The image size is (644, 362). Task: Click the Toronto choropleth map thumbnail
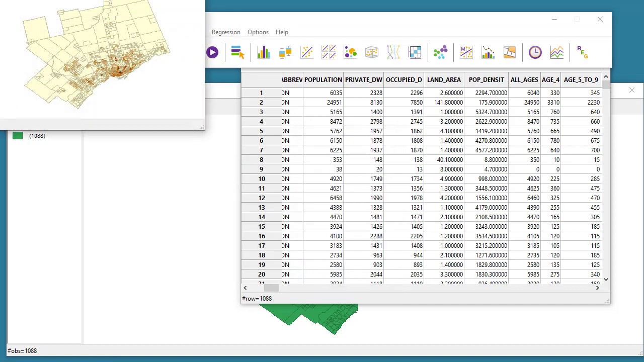pyautogui.click(x=97, y=54)
